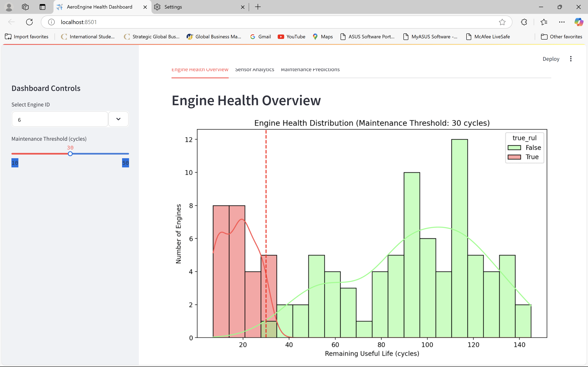Click the browser refresh icon

[29, 22]
